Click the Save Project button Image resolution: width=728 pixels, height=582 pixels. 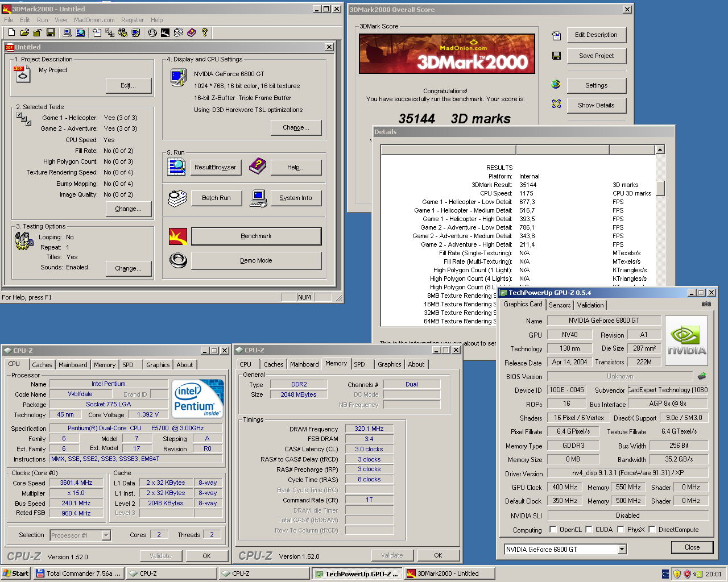point(596,56)
